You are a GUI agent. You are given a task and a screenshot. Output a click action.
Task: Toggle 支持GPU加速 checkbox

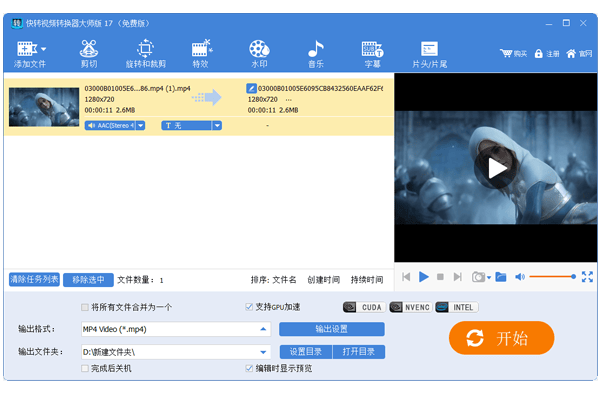pyautogui.click(x=250, y=307)
